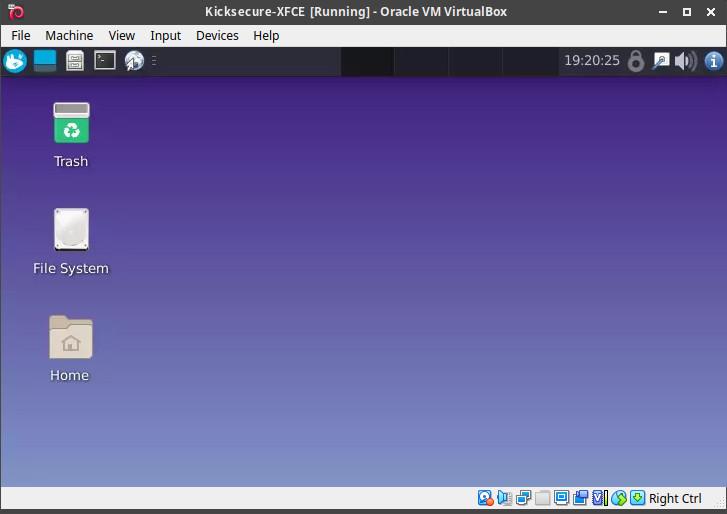The image size is (727, 514).
Task: Launch the Web Browser globe icon
Action: pos(134,61)
